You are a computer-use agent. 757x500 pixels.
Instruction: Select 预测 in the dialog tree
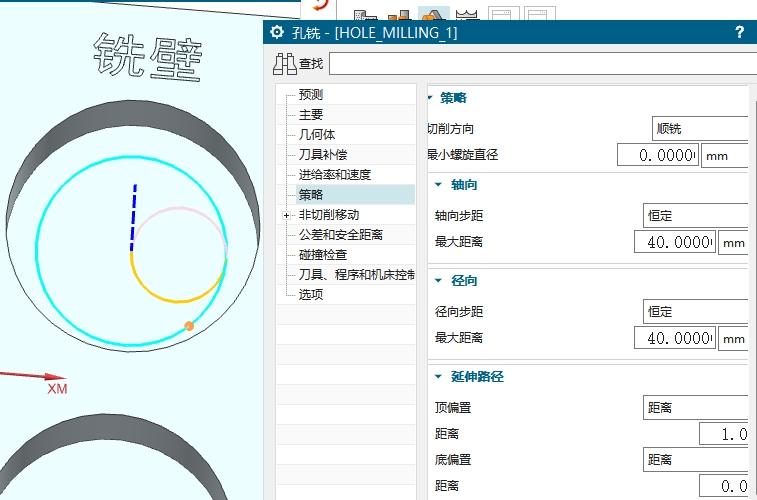point(310,95)
